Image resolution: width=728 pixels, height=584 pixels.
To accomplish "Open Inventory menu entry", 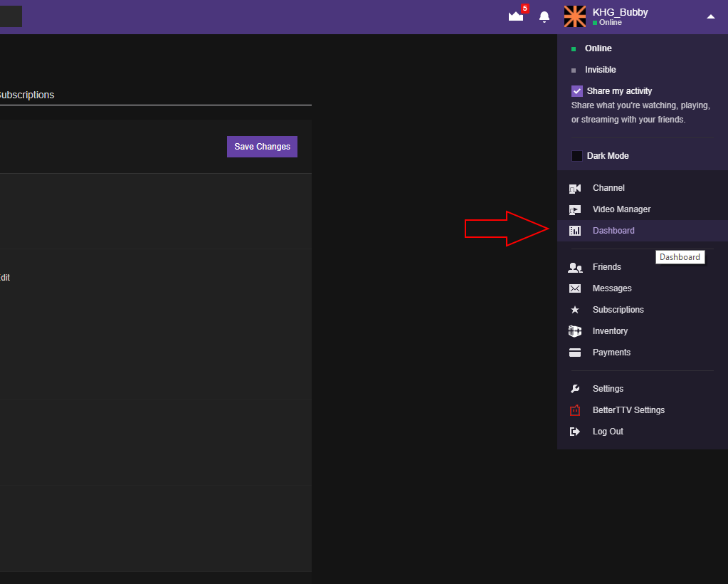I will pyautogui.click(x=643, y=331).
